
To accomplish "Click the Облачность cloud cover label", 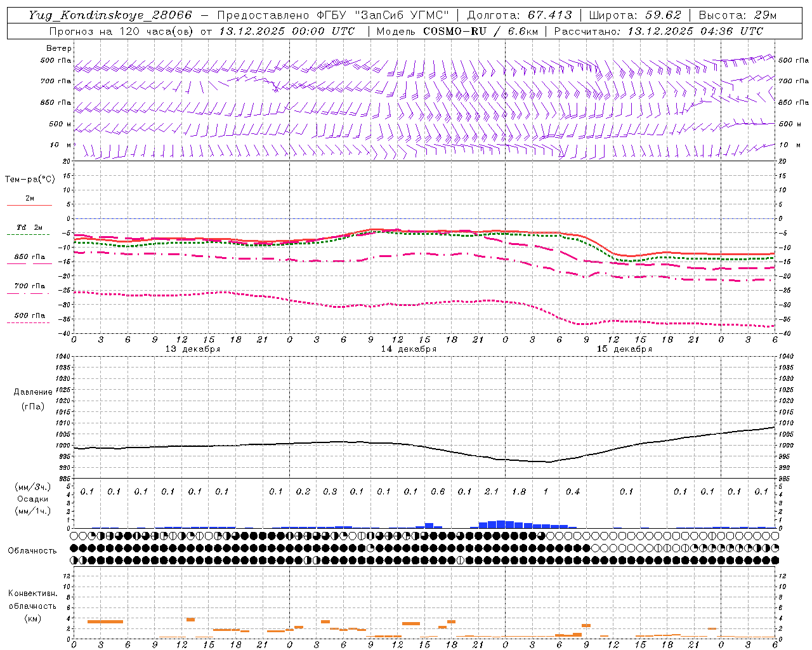I will pos(32,551).
